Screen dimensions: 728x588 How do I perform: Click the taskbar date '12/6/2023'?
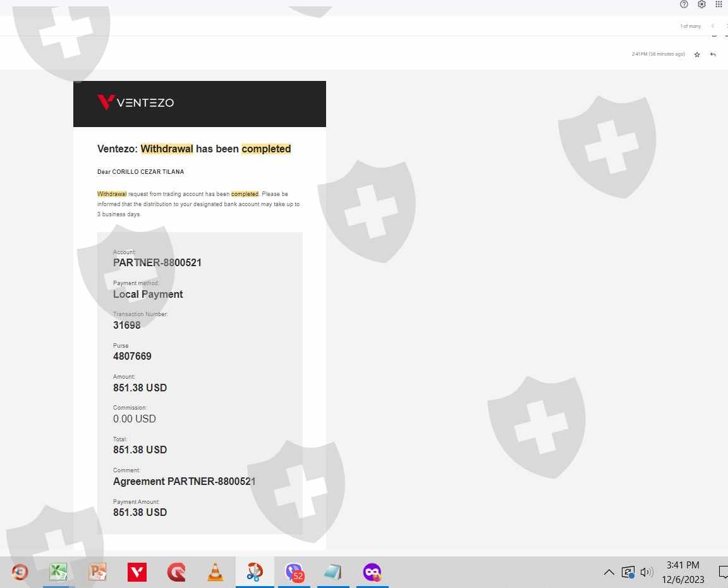pos(682,579)
